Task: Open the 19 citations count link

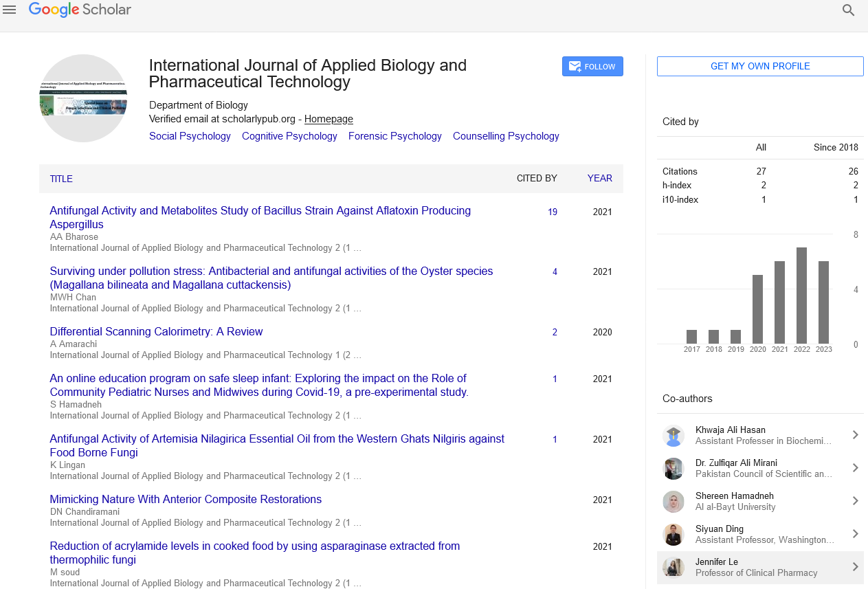Action: 553,212
